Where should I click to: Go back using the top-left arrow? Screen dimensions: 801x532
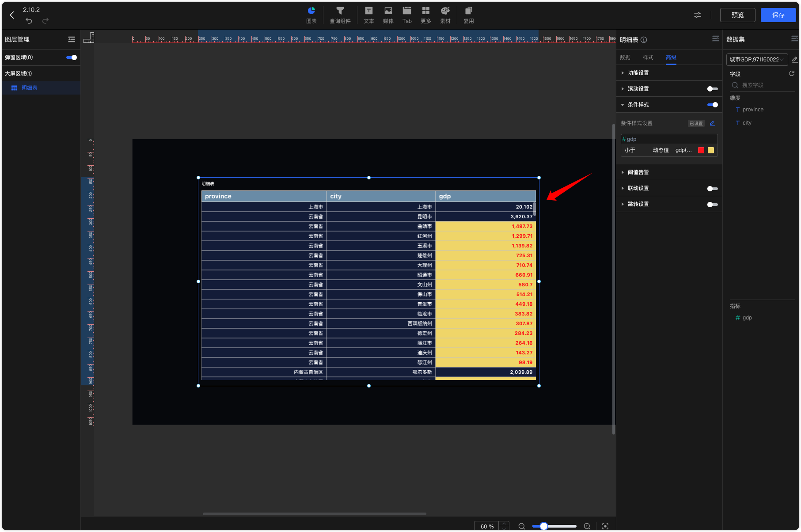pos(12,15)
